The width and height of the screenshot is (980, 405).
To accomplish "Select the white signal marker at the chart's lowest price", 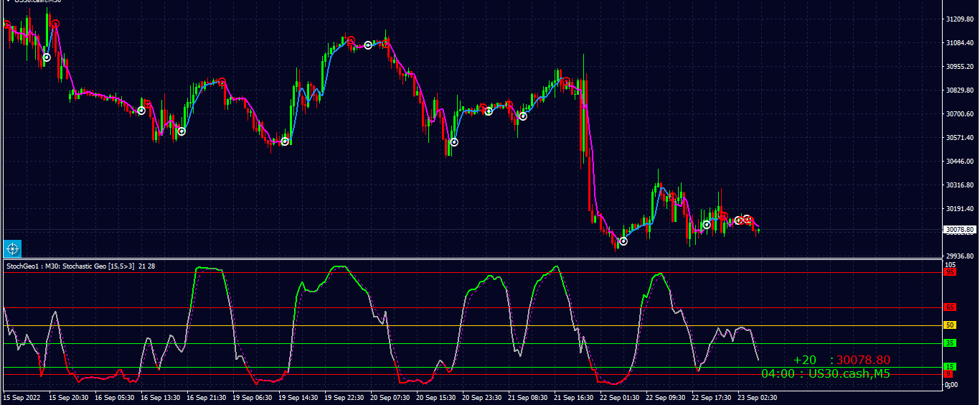I will [x=623, y=241].
